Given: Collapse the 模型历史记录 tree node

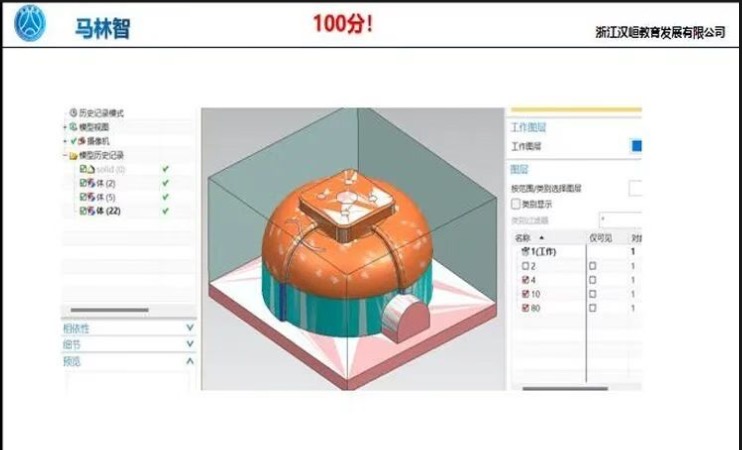Looking at the screenshot, I should [64, 156].
